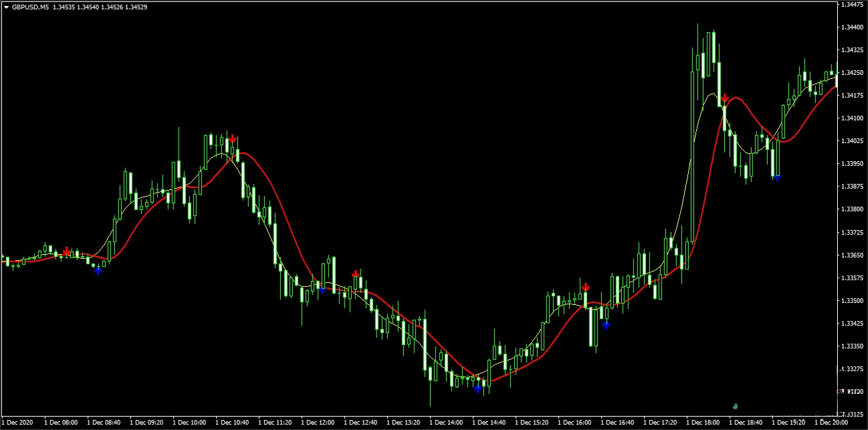868x430 pixels.
Task: Click the close price value 1.34529
Action: 137,7
